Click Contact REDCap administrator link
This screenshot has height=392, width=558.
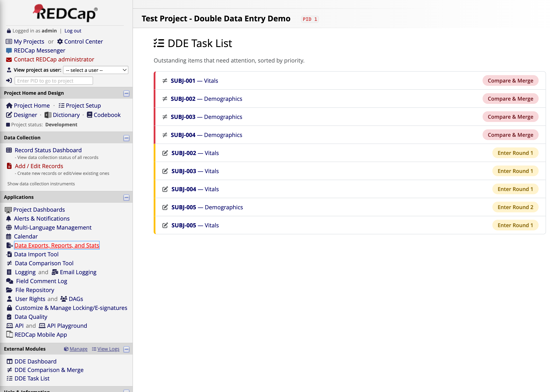pos(54,59)
